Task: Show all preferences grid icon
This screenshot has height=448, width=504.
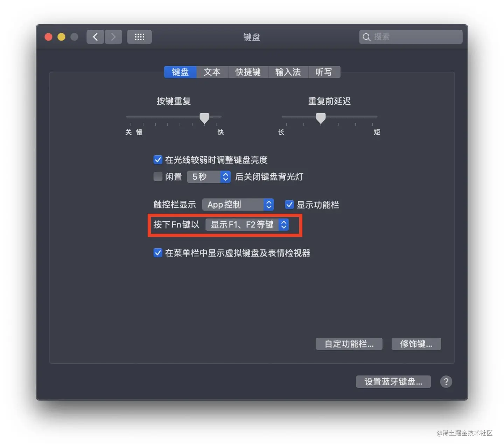Action: pos(139,37)
